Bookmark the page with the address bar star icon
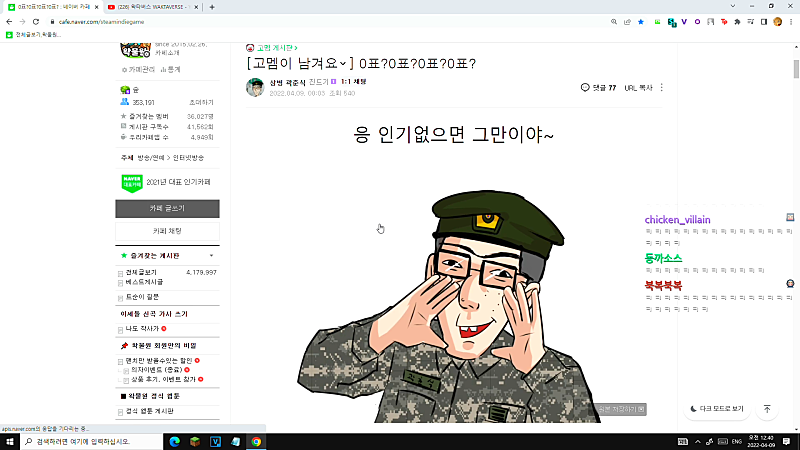 [x=641, y=22]
